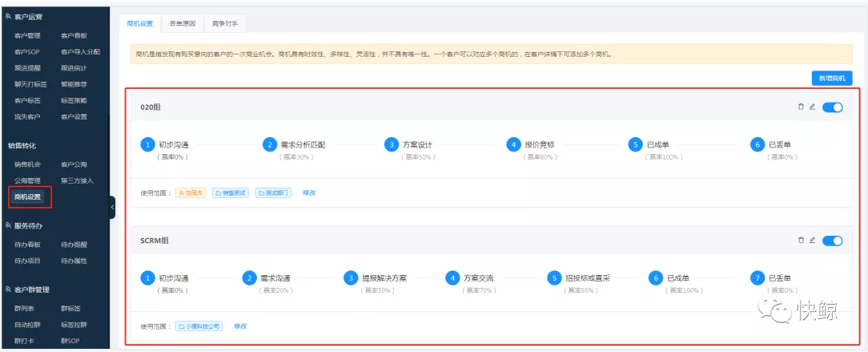
Task: Select step 6 circle 已成单 in SCRM组
Action: 656,277
